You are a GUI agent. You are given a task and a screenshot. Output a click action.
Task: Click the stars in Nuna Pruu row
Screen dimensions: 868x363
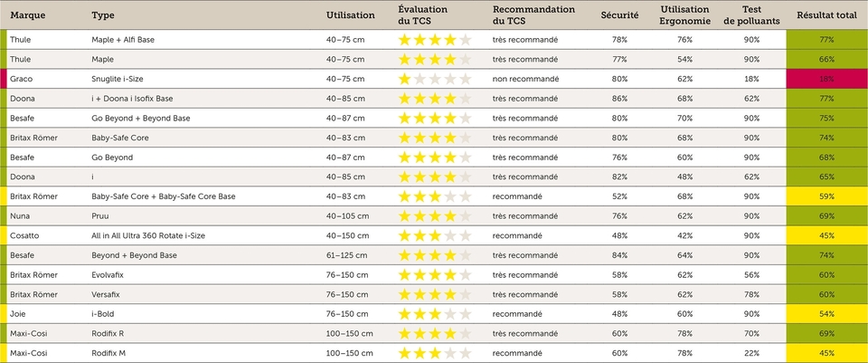click(x=435, y=216)
